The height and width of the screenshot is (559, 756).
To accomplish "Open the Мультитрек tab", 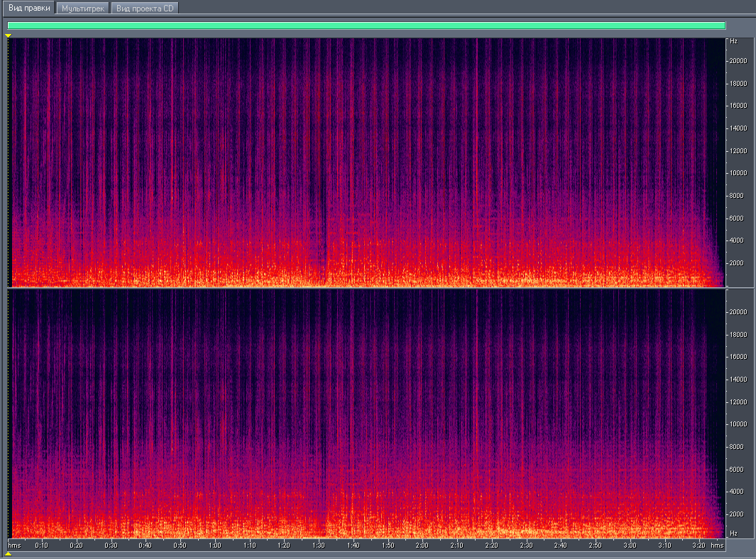I will 83,9.
